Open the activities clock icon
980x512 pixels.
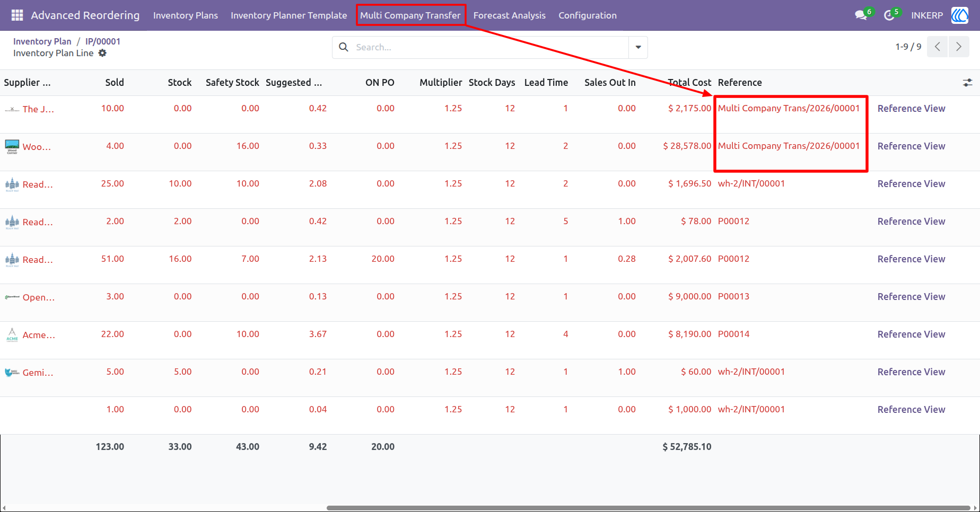click(889, 15)
